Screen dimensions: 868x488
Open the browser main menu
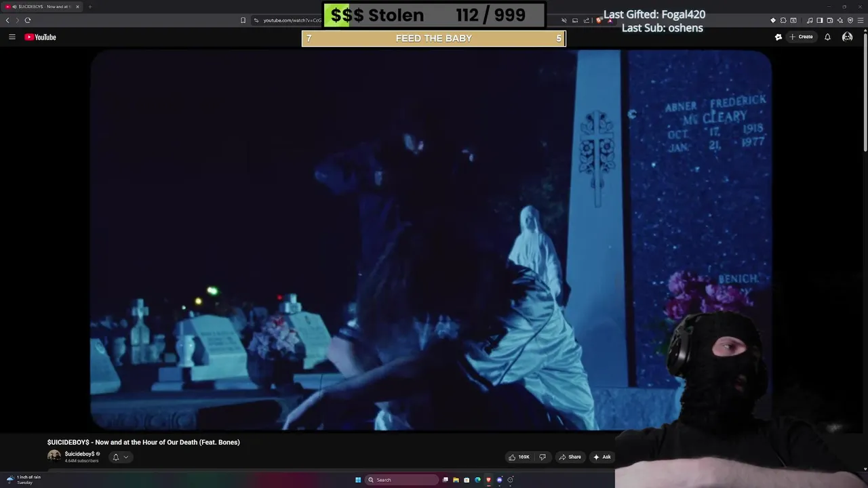coord(861,20)
